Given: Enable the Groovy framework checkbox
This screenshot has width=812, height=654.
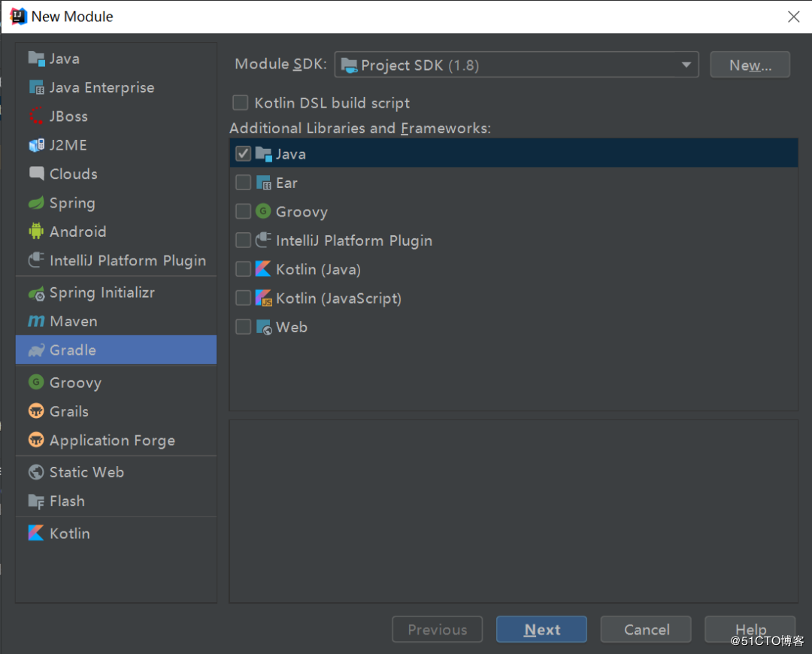Looking at the screenshot, I should click(x=243, y=211).
